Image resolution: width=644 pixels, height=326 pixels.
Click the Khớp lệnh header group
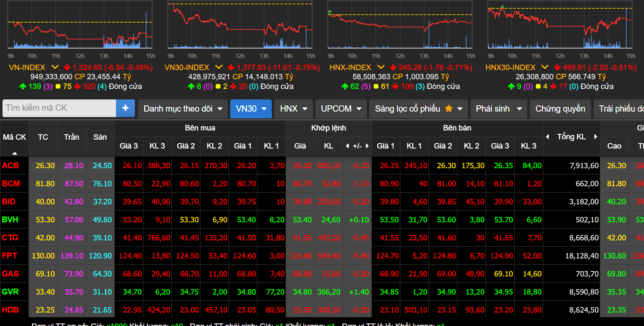coord(329,128)
